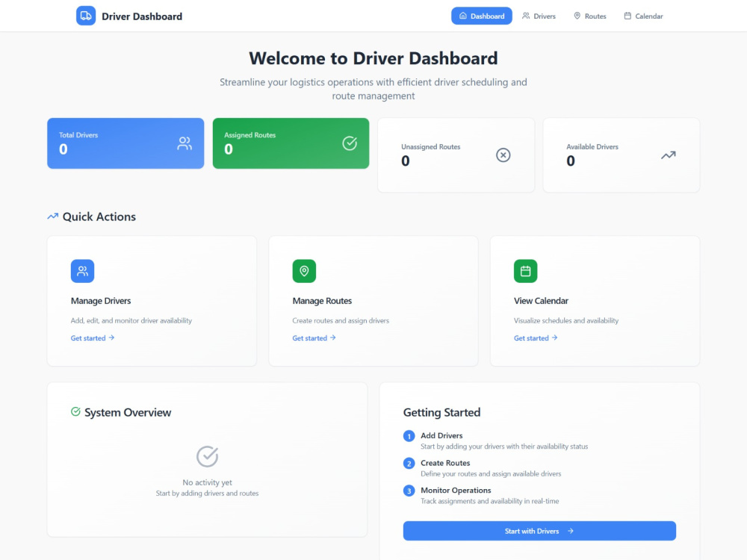Open the Routes nav tab
The height and width of the screenshot is (560, 747).
click(590, 16)
